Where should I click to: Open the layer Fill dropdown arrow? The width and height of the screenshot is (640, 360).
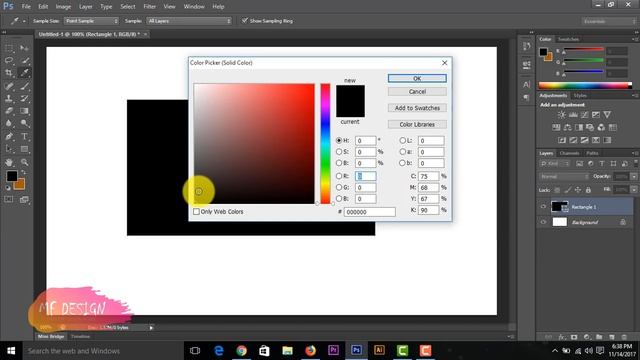(633, 190)
